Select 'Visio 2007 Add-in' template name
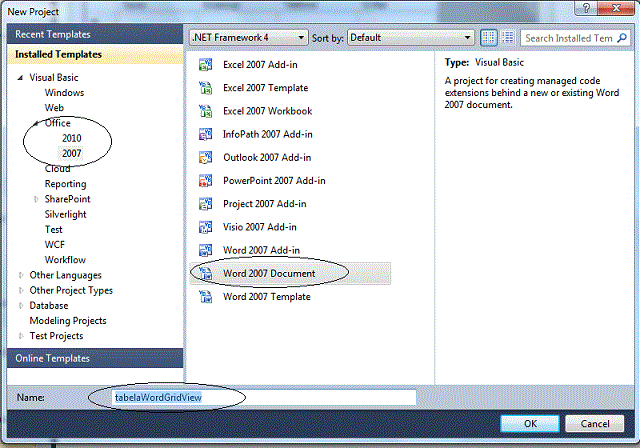 (x=260, y=227)
